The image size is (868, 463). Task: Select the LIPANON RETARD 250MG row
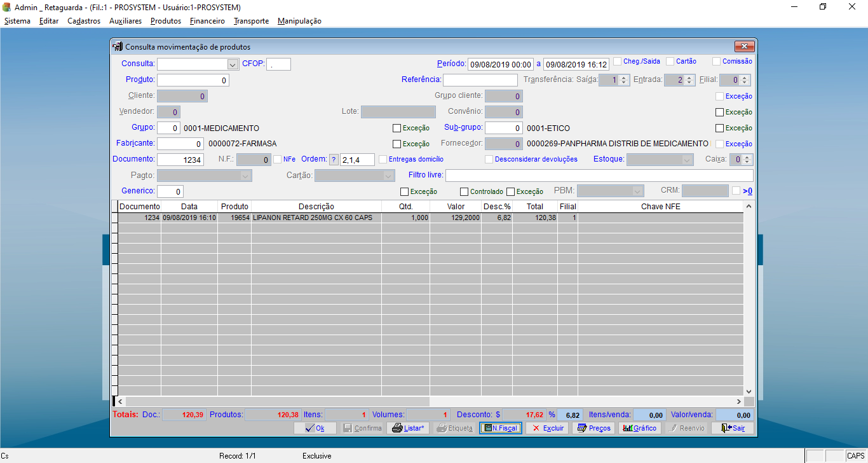316,218
